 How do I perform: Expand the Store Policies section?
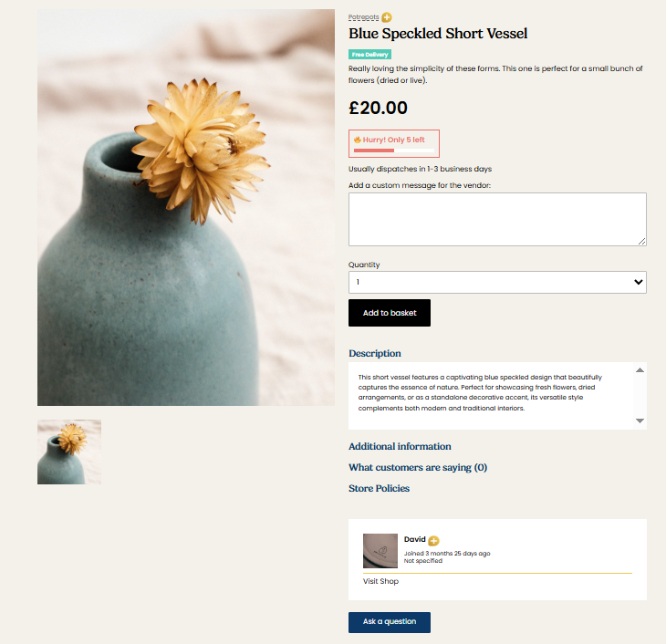(379, 489)
